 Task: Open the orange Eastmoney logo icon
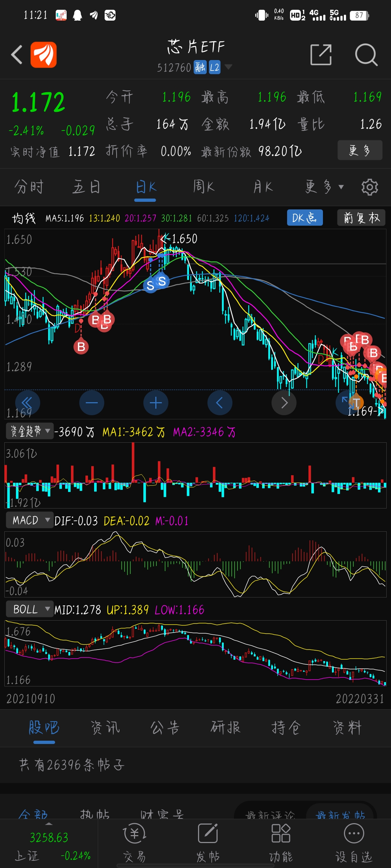click(43, 55)
